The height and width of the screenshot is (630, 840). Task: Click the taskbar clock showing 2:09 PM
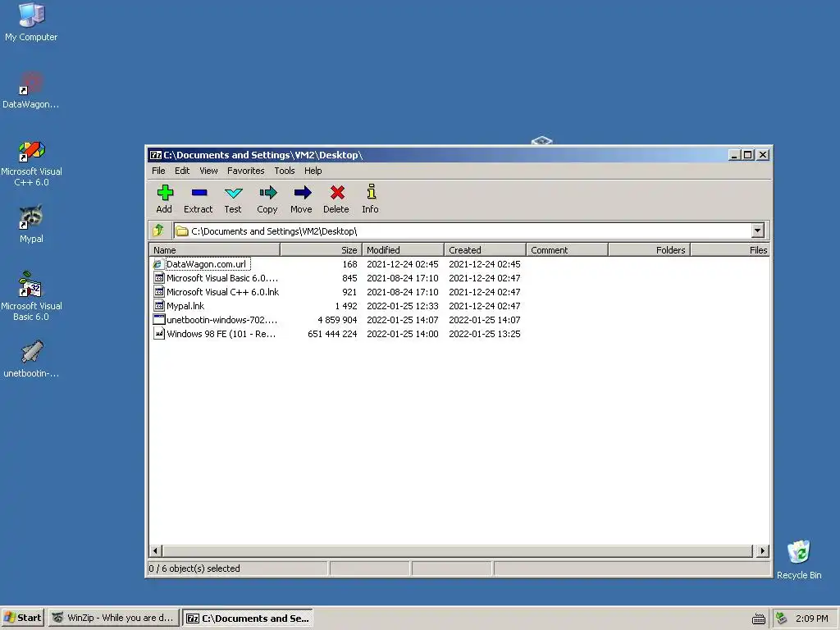[811, 619]
